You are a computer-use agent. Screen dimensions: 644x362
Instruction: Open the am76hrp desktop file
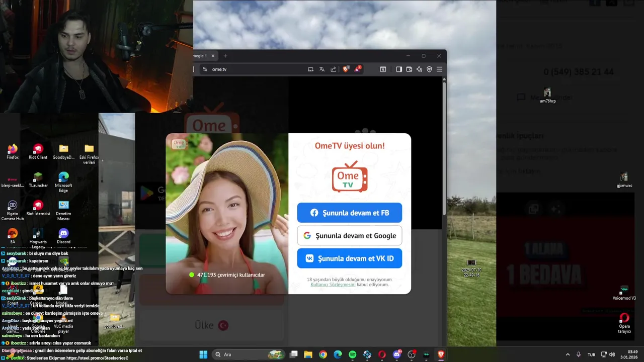(547, 96)
